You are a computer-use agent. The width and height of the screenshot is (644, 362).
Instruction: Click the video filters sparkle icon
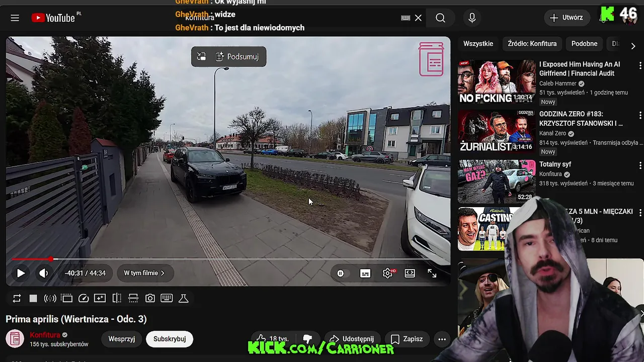pyautogui.click(x=100, y=298)
